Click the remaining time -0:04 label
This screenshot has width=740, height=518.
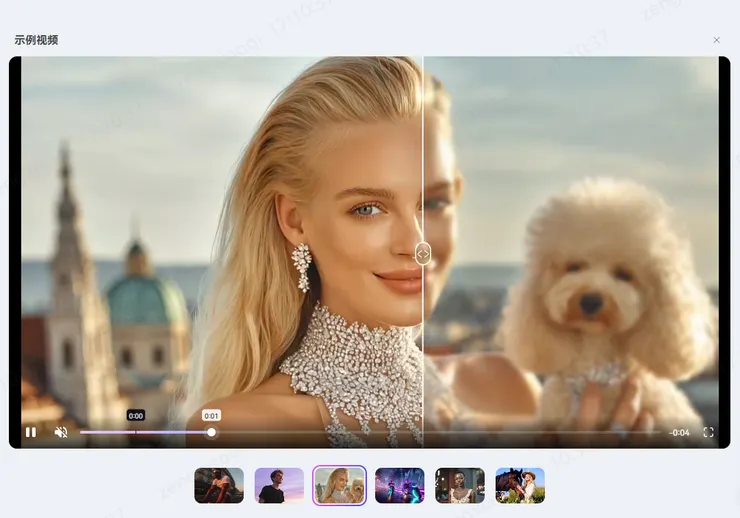pyautogui.click(x=679, y=433)
